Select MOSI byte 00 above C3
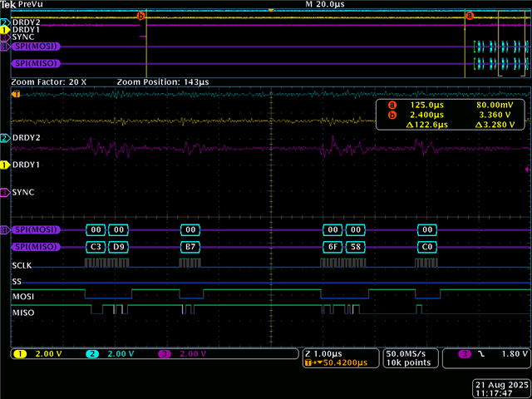532x399 pixels. pyautogui.click(x=96, y=229)
